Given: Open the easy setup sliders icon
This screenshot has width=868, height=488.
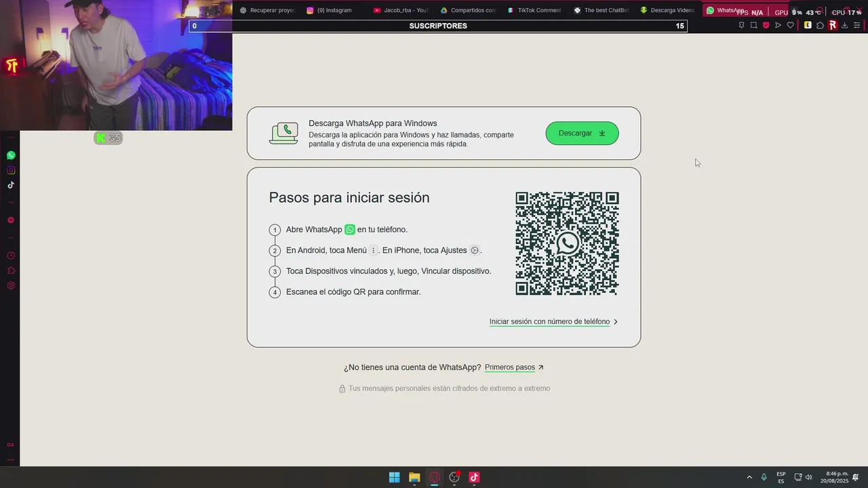Looking at the screenshot, I should (857, 25).
